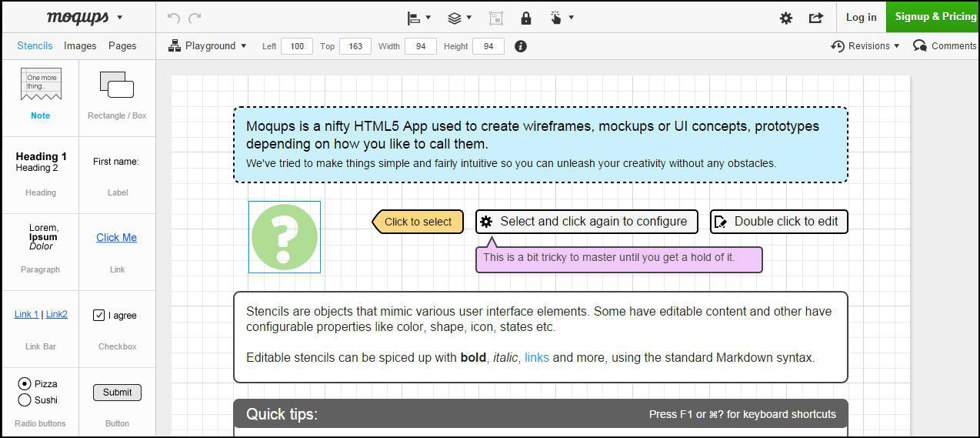Click the edit pencil icon in double-click callout
980x438 pixels.
pyautogui.click(x=721, y=222)
